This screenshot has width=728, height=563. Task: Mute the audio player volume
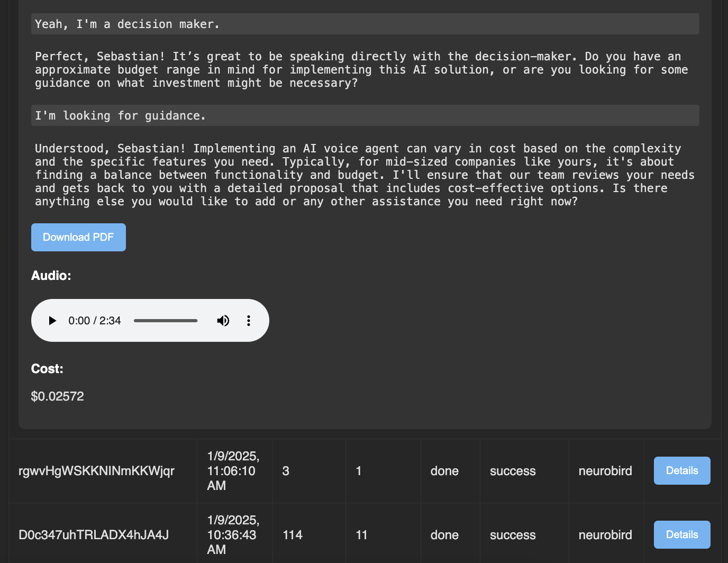coord(223,321)
